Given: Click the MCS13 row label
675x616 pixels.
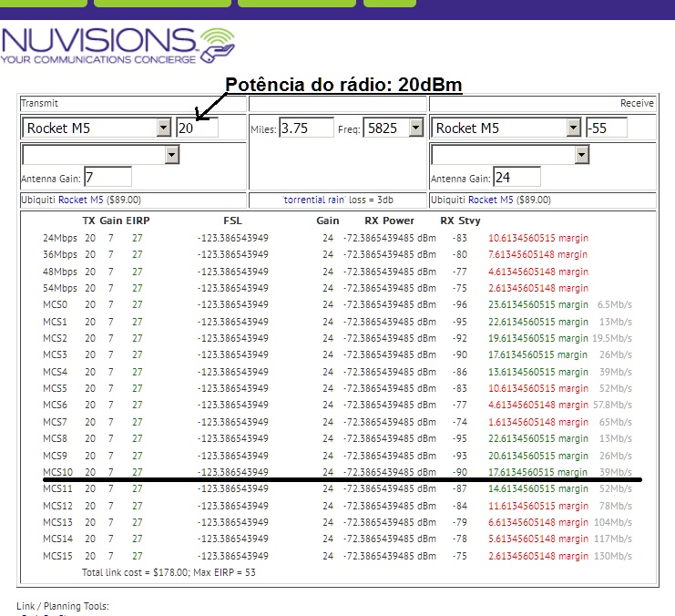Looking at the screenshot, I should tap(57, 522).
